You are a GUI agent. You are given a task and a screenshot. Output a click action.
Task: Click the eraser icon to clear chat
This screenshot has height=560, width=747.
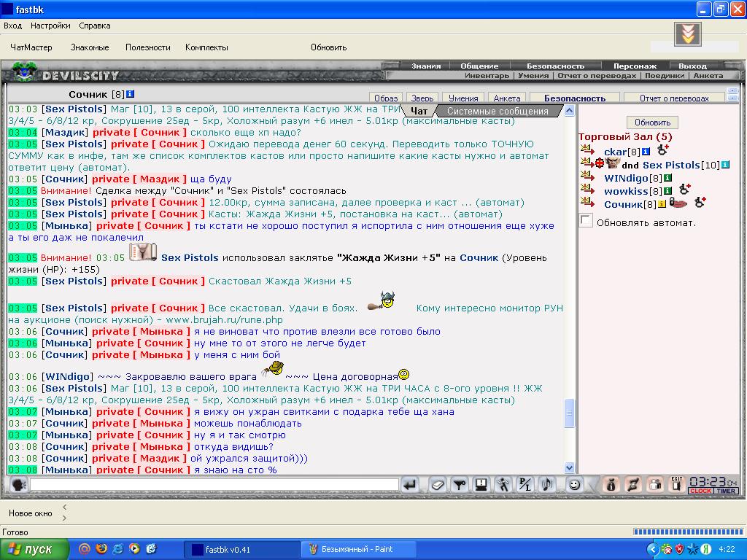[x=438, y=485]
